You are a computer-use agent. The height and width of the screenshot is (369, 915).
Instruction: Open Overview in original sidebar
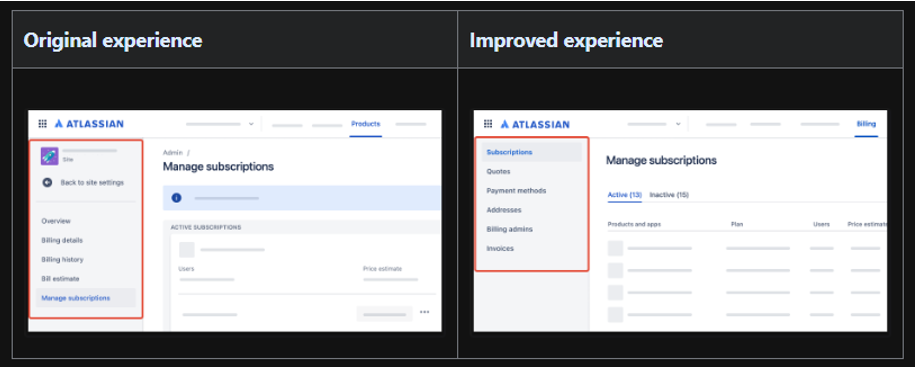[56, 221]
